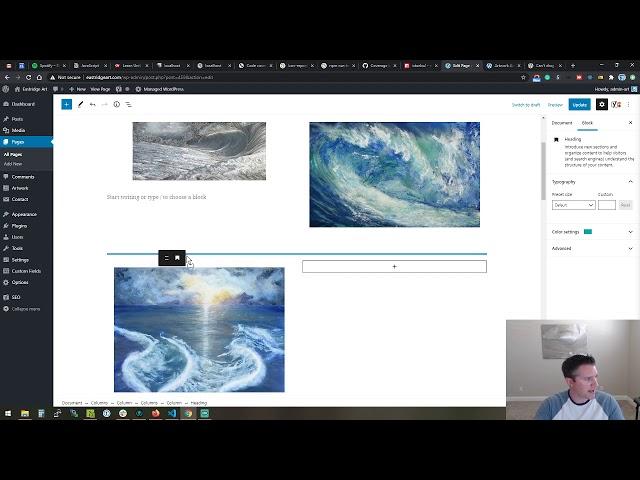
Task: Open Posts in admin menu
Action: [x=17, y=119]
